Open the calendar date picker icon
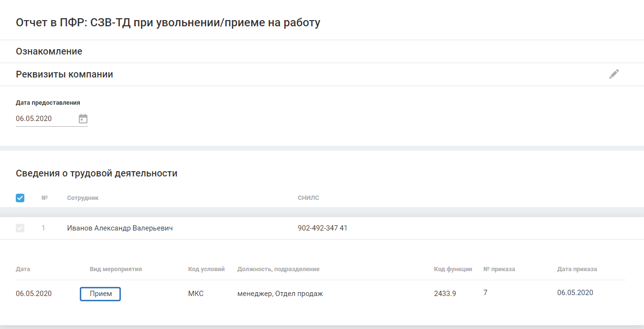 [x=83, y=119]
